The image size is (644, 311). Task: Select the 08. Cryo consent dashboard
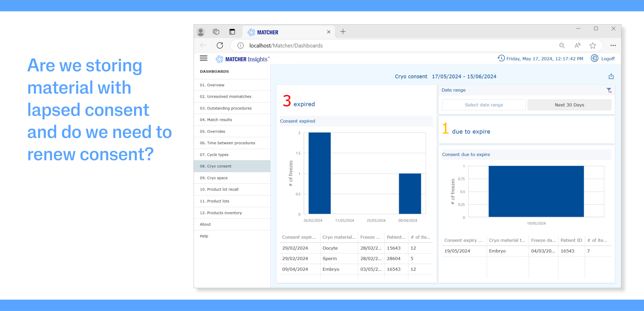coord(232,166)
